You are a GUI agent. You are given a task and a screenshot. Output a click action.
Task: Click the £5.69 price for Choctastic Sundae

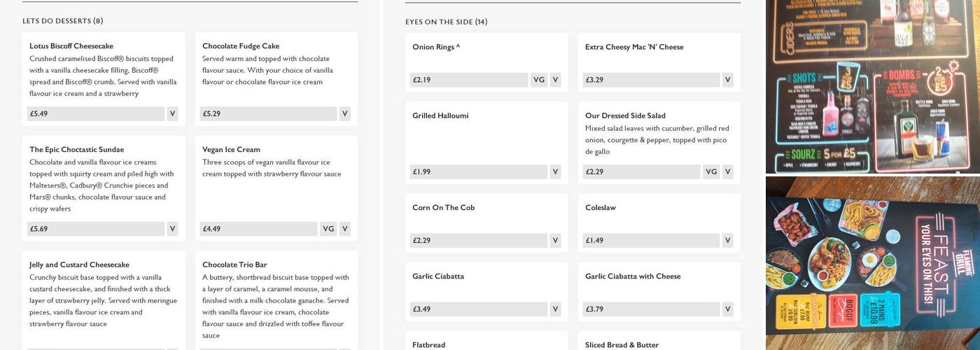click(96, 229)
